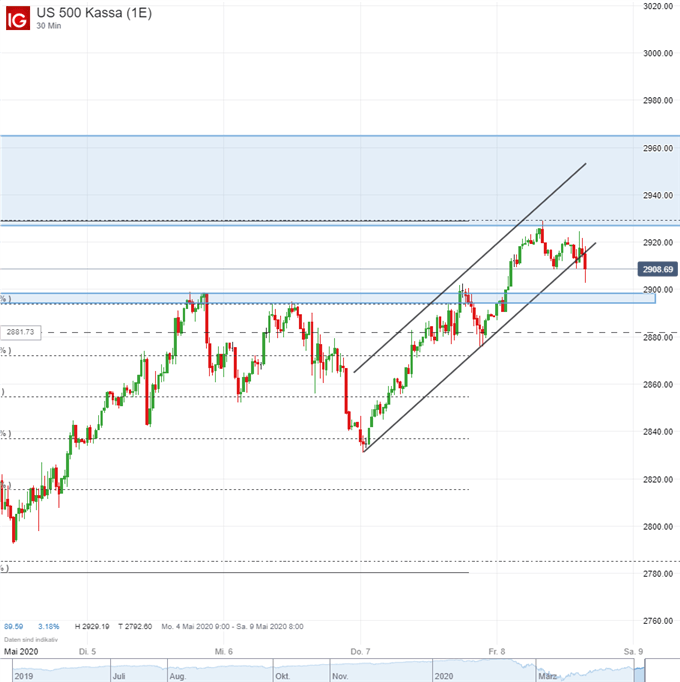Click the Di. 5 date axis label
The width and height of the screenshot is (680, 682).
point(87,651)
